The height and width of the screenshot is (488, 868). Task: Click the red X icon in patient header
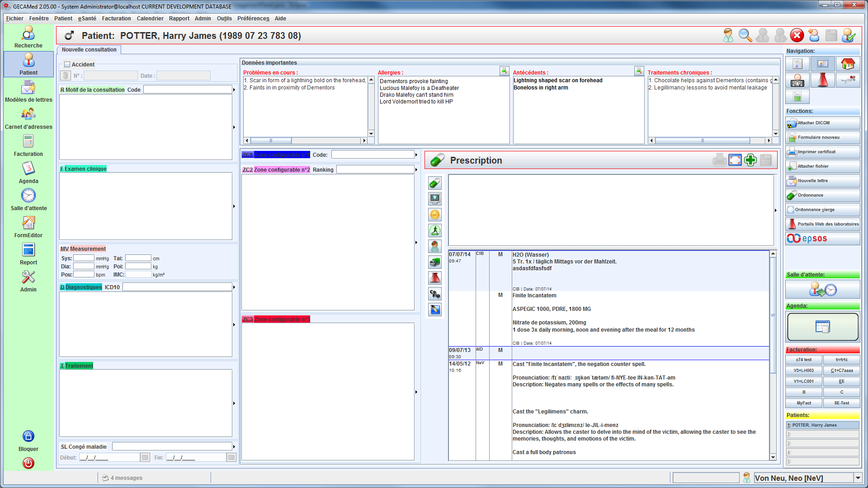point(797,35)
